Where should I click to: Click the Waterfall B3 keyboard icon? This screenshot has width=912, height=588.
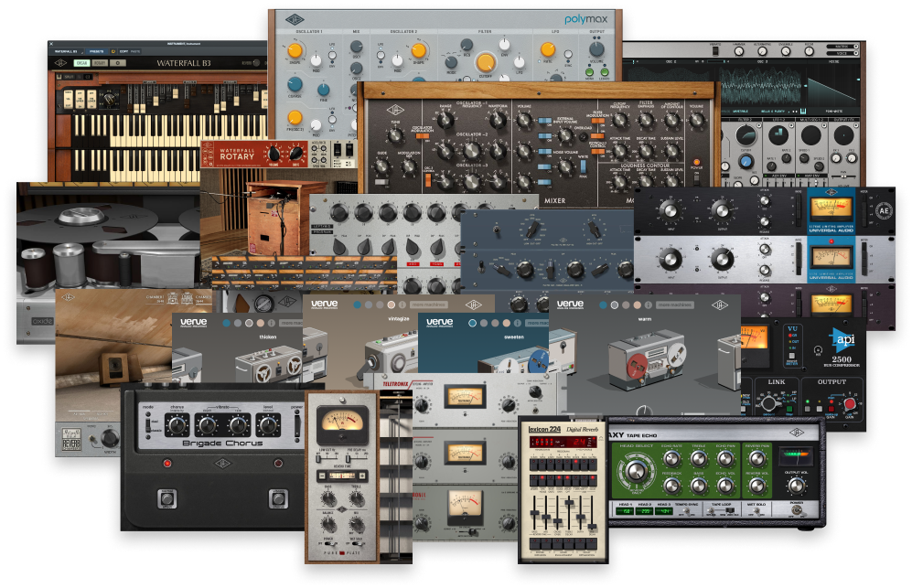tap(59, 76)
